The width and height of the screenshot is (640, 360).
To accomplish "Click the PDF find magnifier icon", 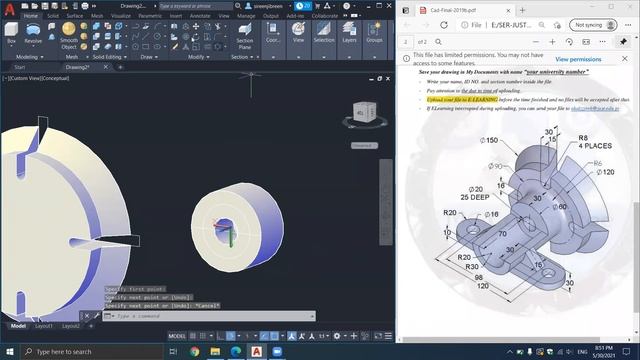I will pyautogui.click(x=438, y=42).
